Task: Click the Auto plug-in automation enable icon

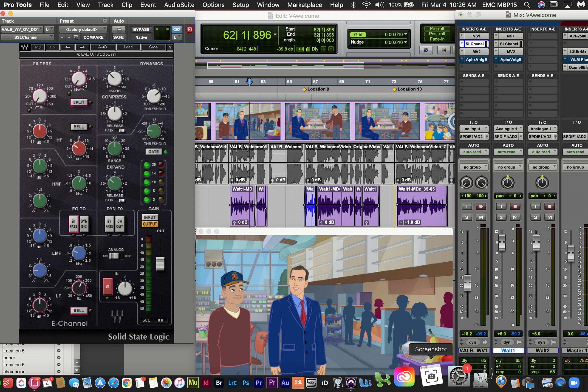Action: point(119,29)
